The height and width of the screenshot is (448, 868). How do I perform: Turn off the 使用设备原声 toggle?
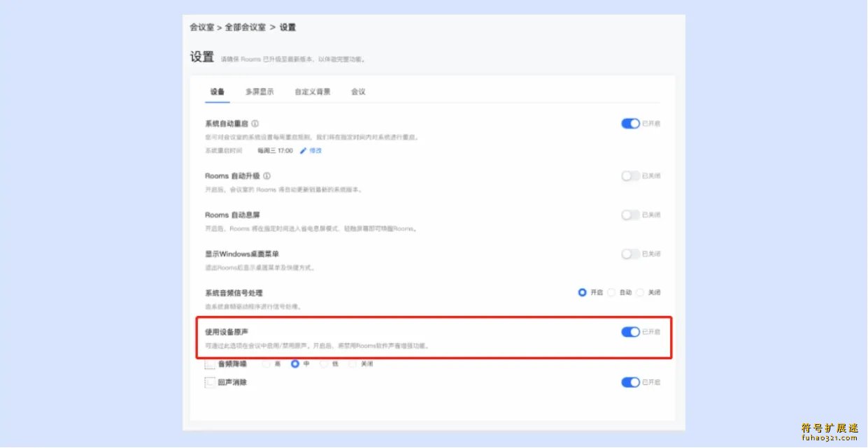(x=630, y=333)
